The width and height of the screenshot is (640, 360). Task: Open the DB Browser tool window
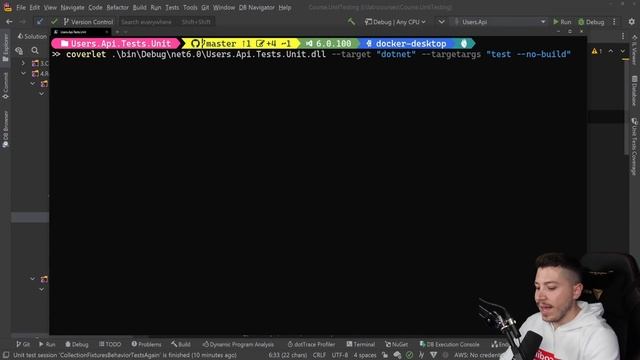pos(5,129)
